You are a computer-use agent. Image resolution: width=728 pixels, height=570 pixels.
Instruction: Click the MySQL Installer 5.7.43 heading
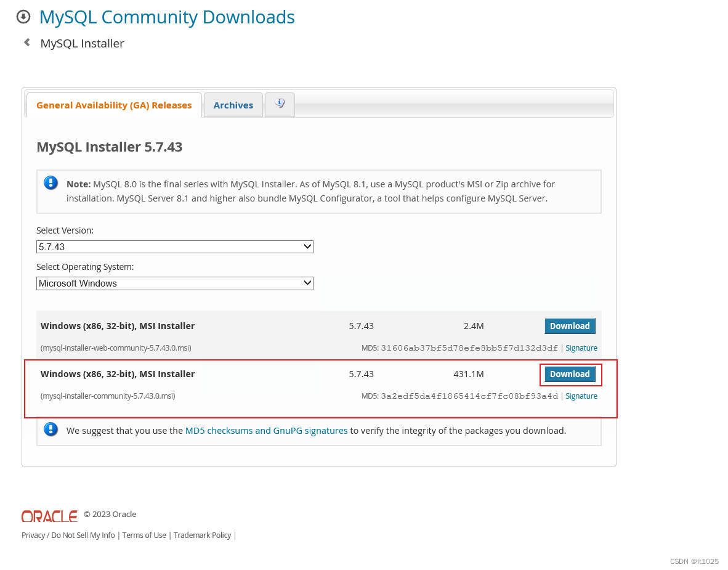(x=109, y=147)
